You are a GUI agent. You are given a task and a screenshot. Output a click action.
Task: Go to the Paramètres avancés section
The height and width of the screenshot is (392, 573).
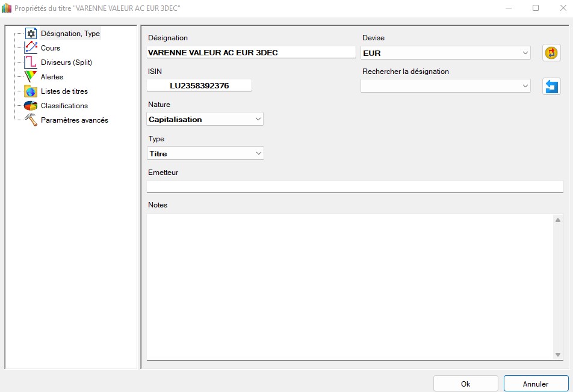pos(74,120)
